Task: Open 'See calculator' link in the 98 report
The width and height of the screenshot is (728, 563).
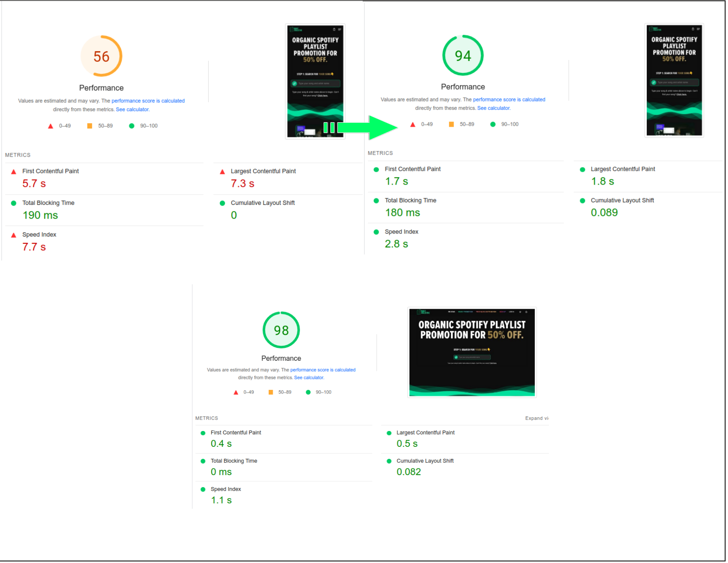Action: coord(309,378)
